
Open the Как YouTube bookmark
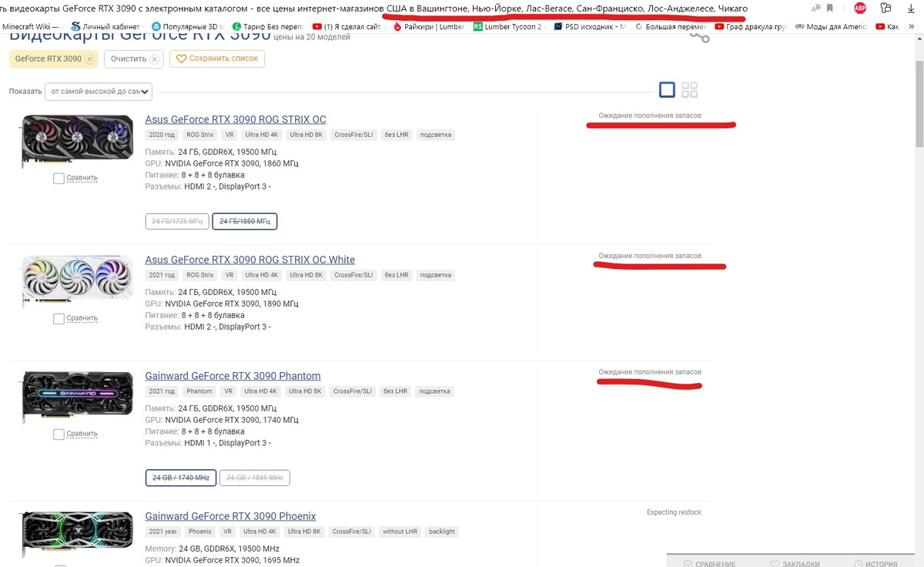click(888, 26)
